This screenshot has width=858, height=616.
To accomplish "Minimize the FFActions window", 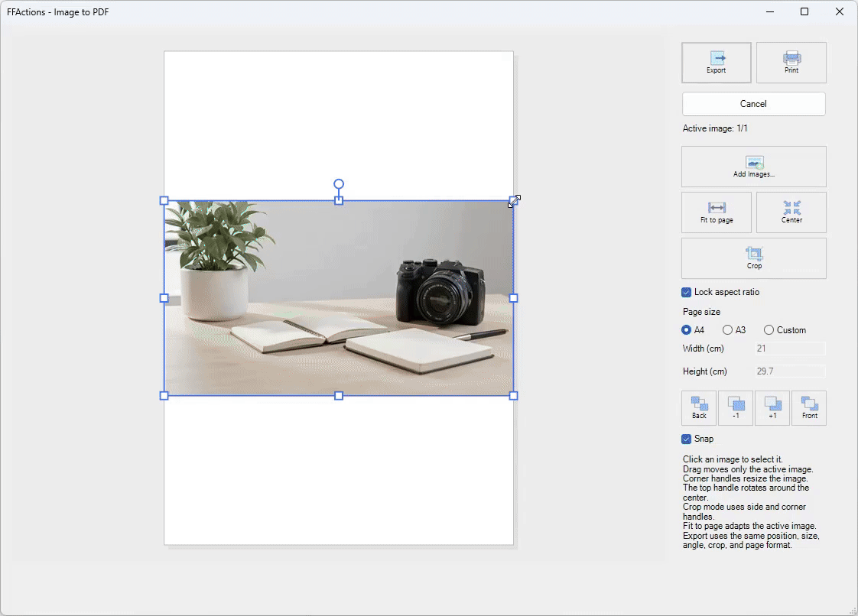I will (x=770, y=11).
